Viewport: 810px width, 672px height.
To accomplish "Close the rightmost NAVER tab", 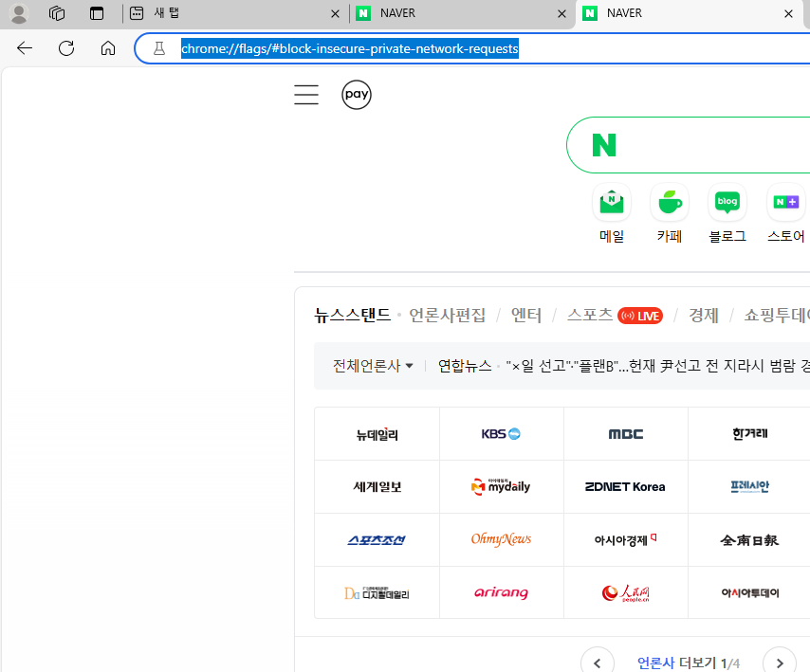I will (x=788, y=14).
